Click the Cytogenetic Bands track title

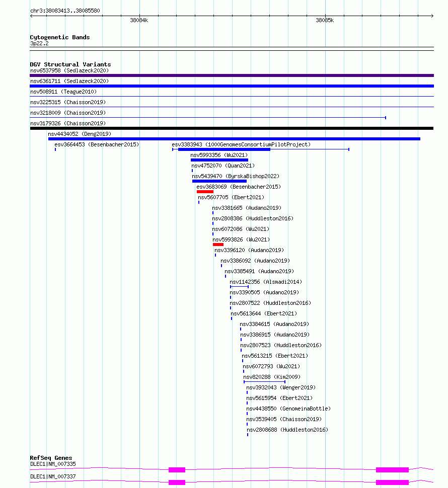tap(60, 37)
